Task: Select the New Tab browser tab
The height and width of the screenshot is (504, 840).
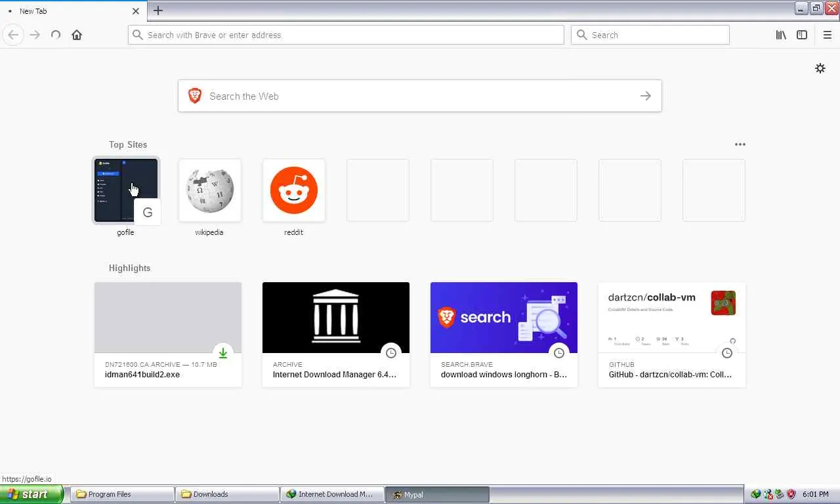Action: click(x=72, y=11)
